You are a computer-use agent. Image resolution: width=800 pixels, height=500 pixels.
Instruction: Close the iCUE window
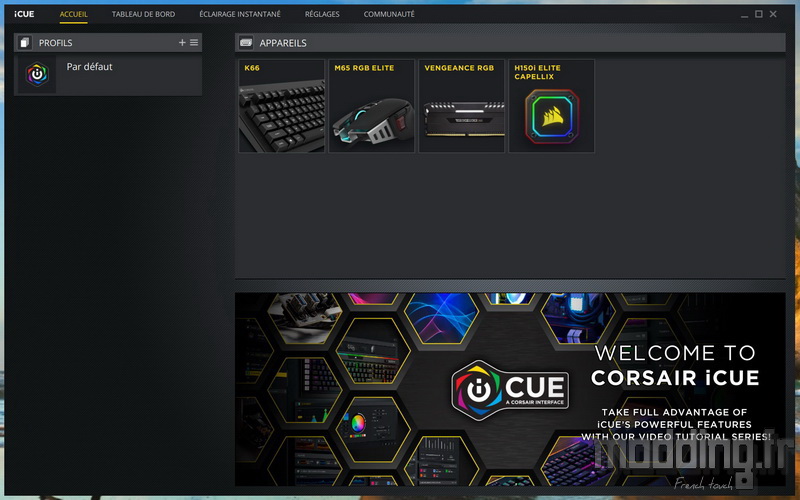(773, 14)
